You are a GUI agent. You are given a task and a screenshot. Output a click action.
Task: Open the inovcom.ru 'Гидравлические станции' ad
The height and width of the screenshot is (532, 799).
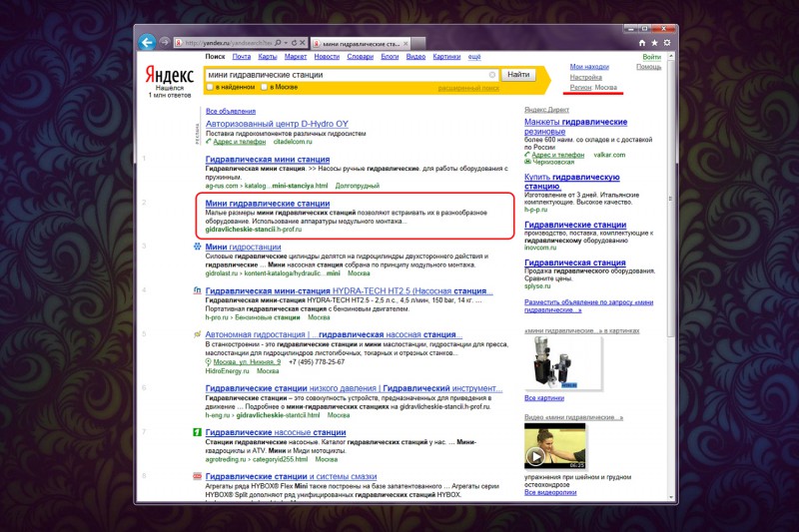point(575,225)
